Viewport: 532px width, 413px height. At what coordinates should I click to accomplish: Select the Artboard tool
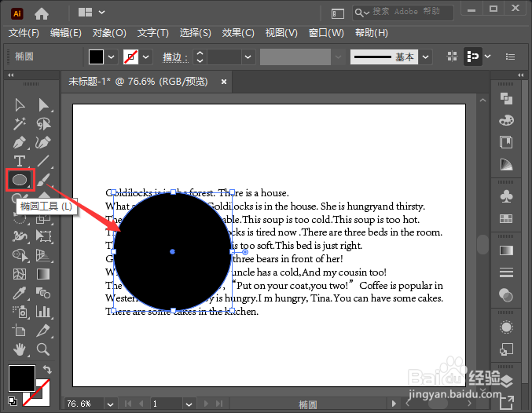[20, 330]
